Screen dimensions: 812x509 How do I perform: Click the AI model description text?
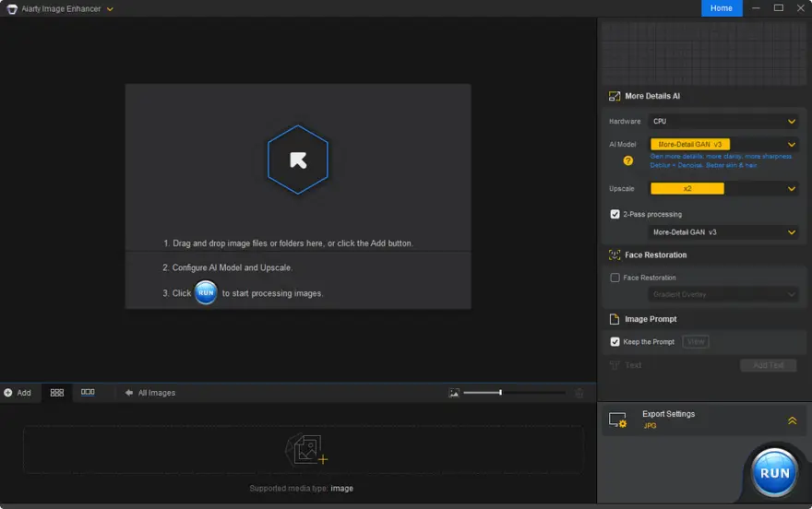[721, 160]
